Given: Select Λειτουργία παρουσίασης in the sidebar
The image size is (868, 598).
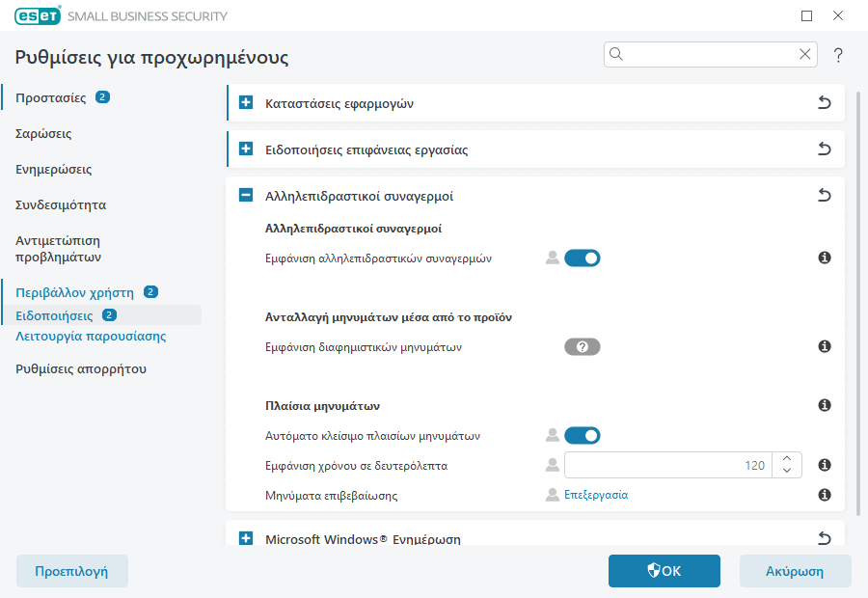Looking at the screenshot, I should tap(91, 337).
